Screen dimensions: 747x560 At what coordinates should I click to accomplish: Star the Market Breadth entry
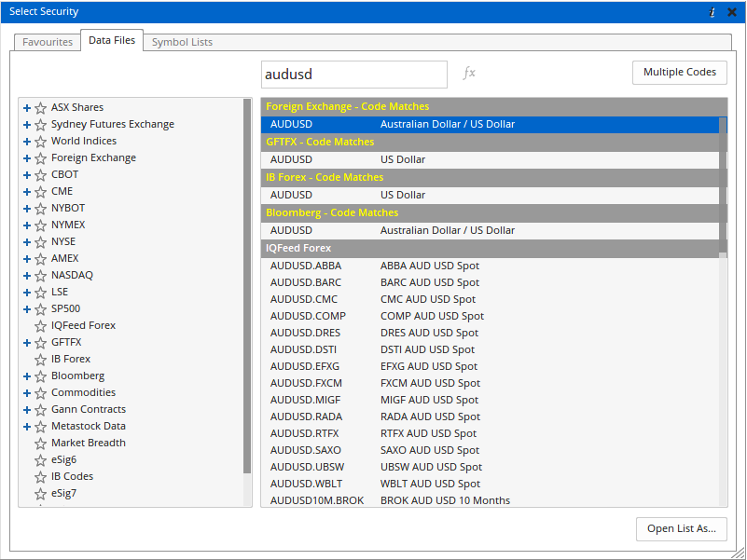(x=40, y=444)
